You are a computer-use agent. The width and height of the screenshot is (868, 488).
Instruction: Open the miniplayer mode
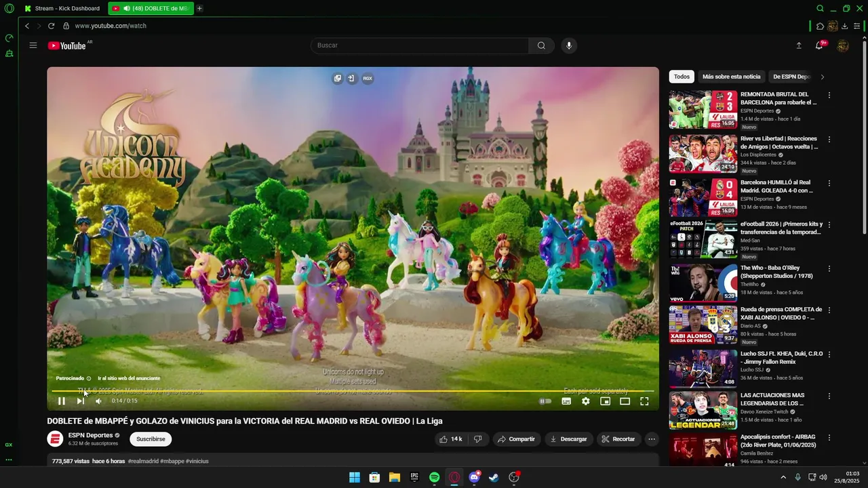click(606, 401)
